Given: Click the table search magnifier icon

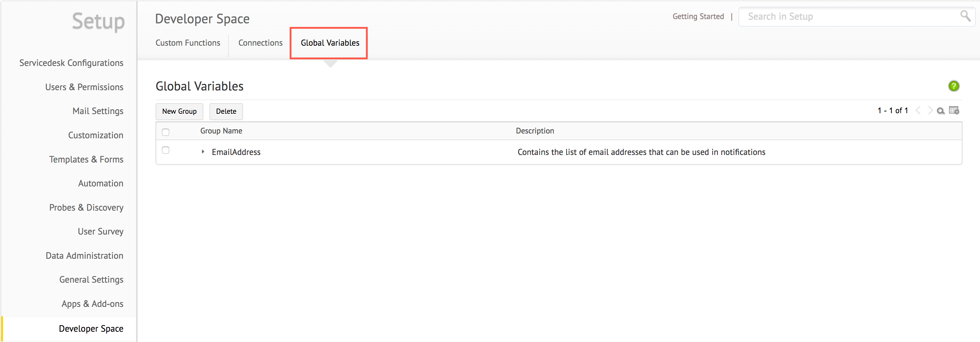Looking at the screenshot, I should [940, 111].
